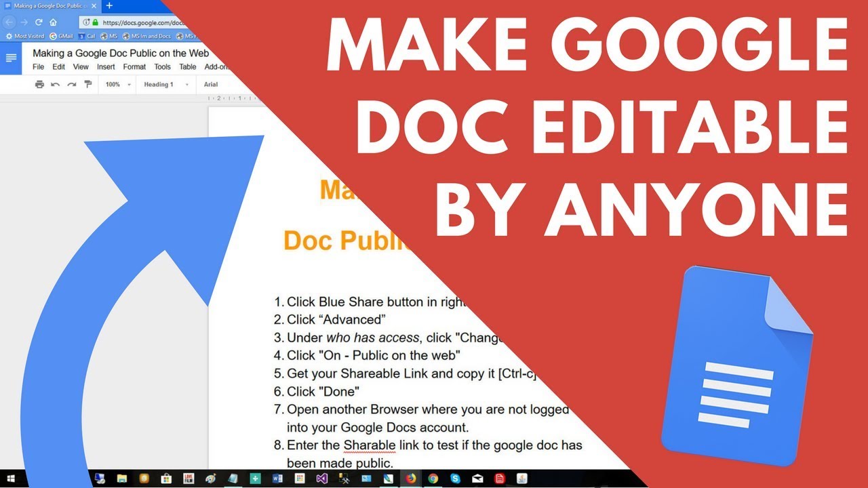The height and width of the screenshot is (488, 868).
Task: Open Chrome from the taskbar
Action: [x=433, y=478]
